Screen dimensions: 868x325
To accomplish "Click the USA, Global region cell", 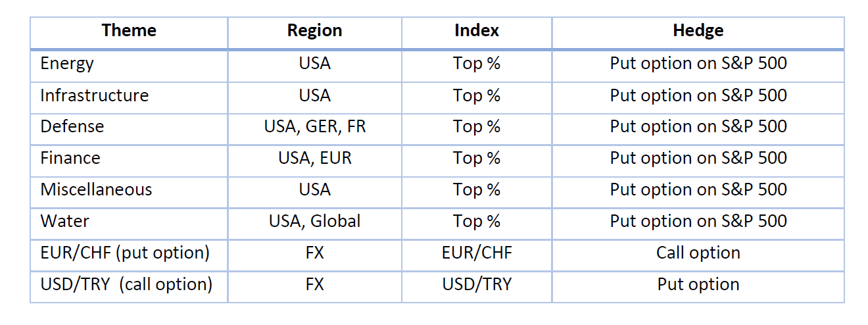I will click(x=314, y=221).
